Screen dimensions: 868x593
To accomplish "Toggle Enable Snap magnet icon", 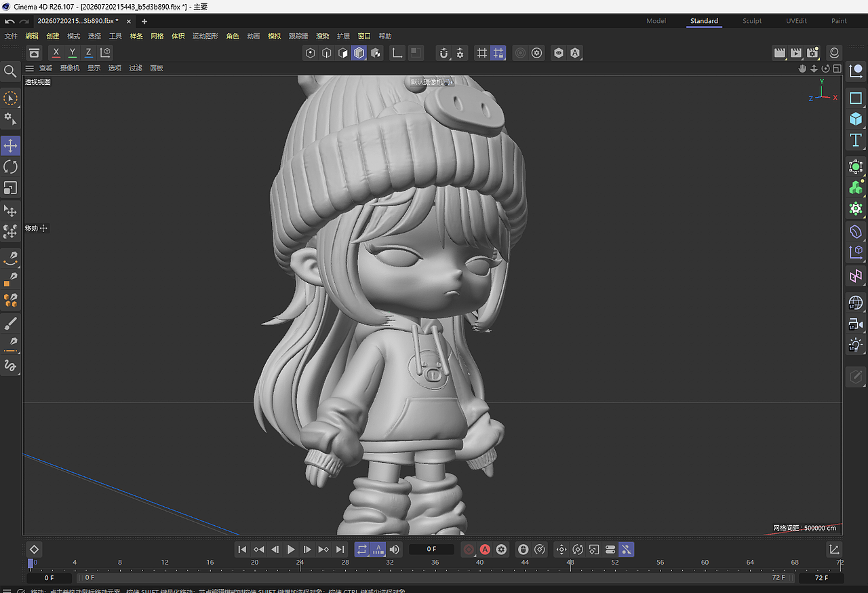I will (444, 53).
